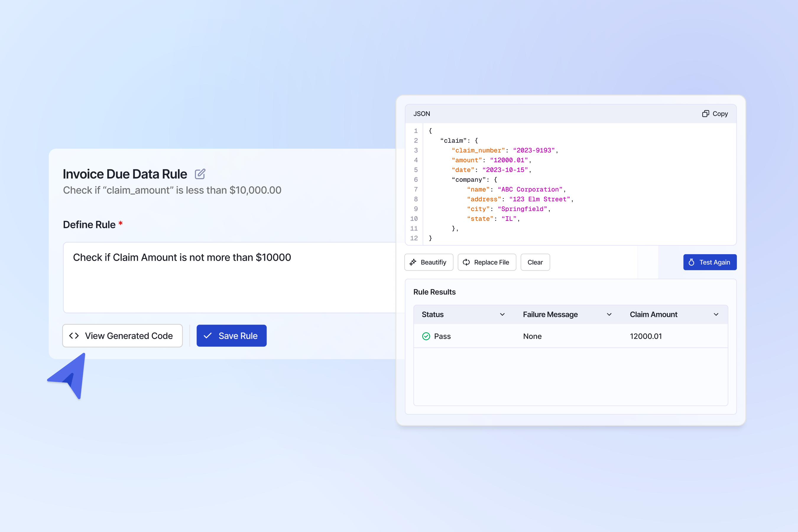Expand the Status column dropdown chevron
The image size is (798, 532).
pos(502,314)
